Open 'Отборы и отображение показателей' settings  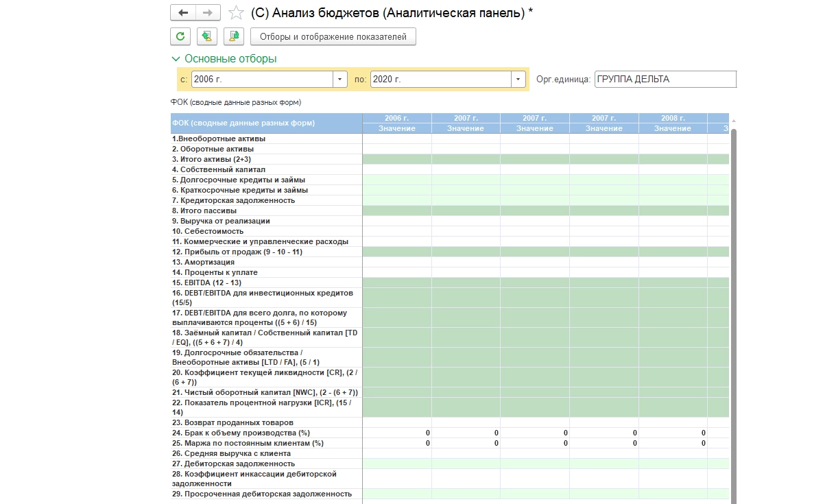click(x=333, y=36)
